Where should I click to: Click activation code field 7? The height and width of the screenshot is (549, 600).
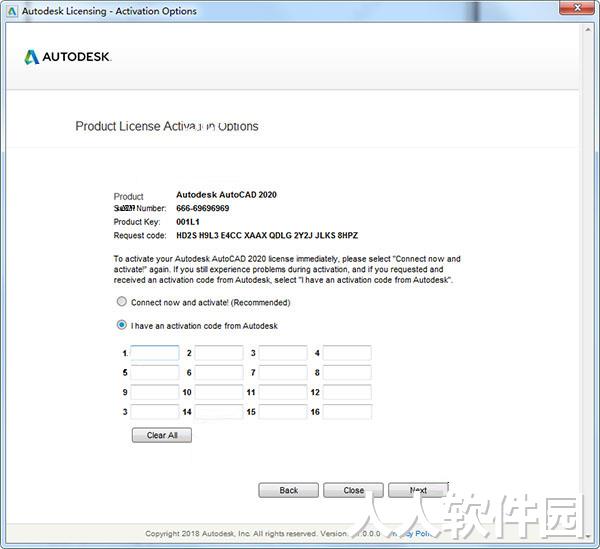click(283, 372)
